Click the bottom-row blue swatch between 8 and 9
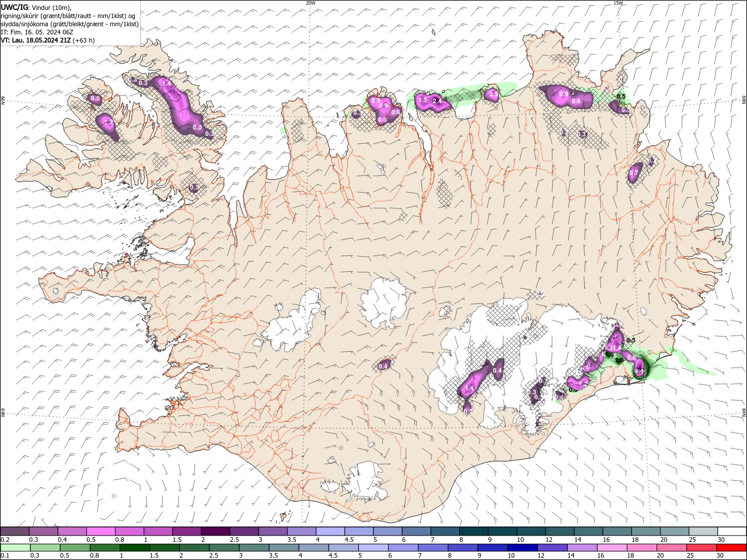The image size is (747, 560). coord(463,548)
